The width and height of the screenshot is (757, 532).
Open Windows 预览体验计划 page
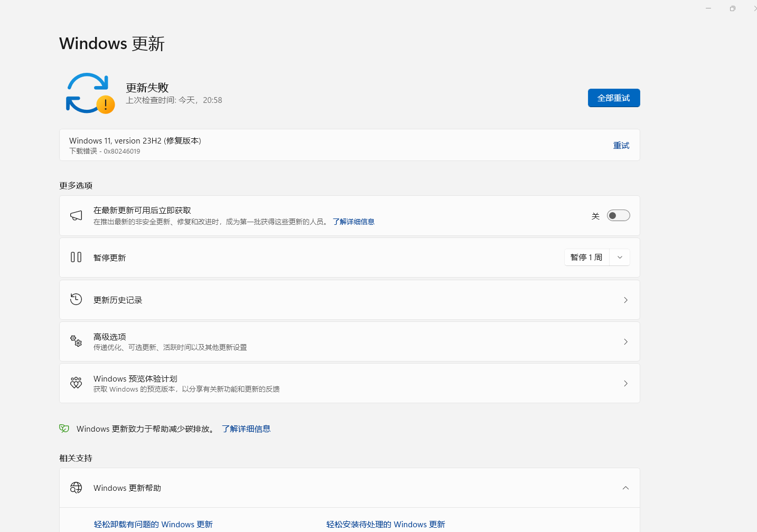(x=350, y=383)
